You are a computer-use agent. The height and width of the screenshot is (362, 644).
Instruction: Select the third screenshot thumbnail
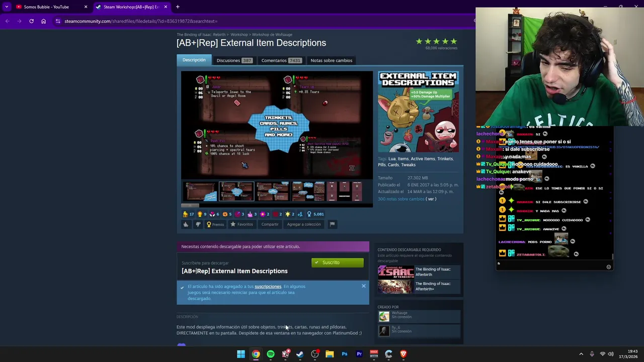pyautogui.click(x=272, y=192)
